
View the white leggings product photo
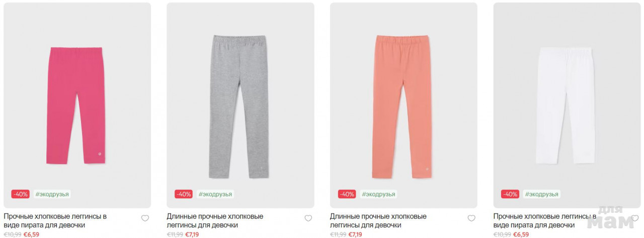(567, 105)
